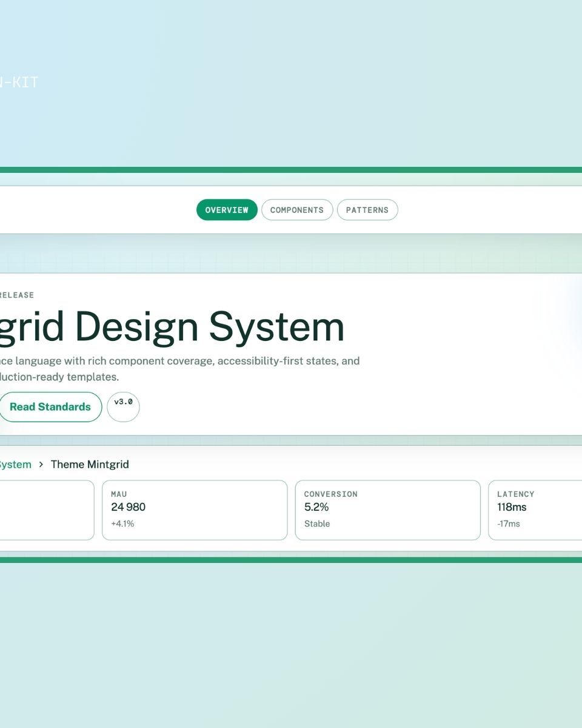Click the 5.2% conversion value

point(316,507)
